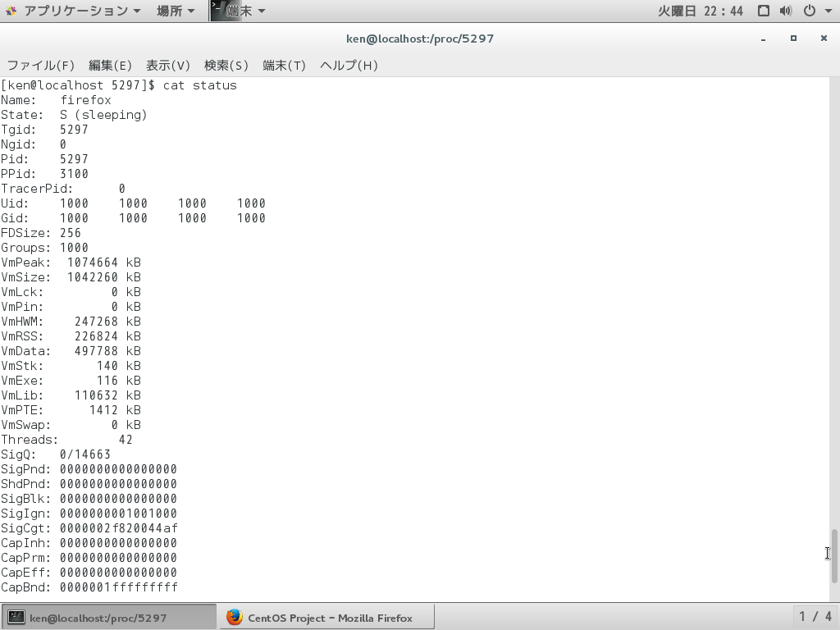Click the VmData value 497788 kB
Image resolution: width=840 pixels, height=630 pixels.
click(107, 351)
